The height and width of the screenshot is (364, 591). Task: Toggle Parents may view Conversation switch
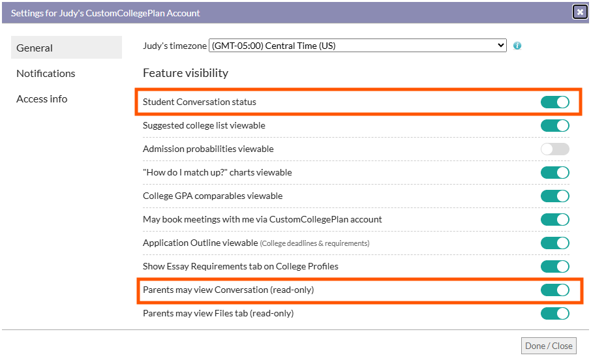(555, 290)
